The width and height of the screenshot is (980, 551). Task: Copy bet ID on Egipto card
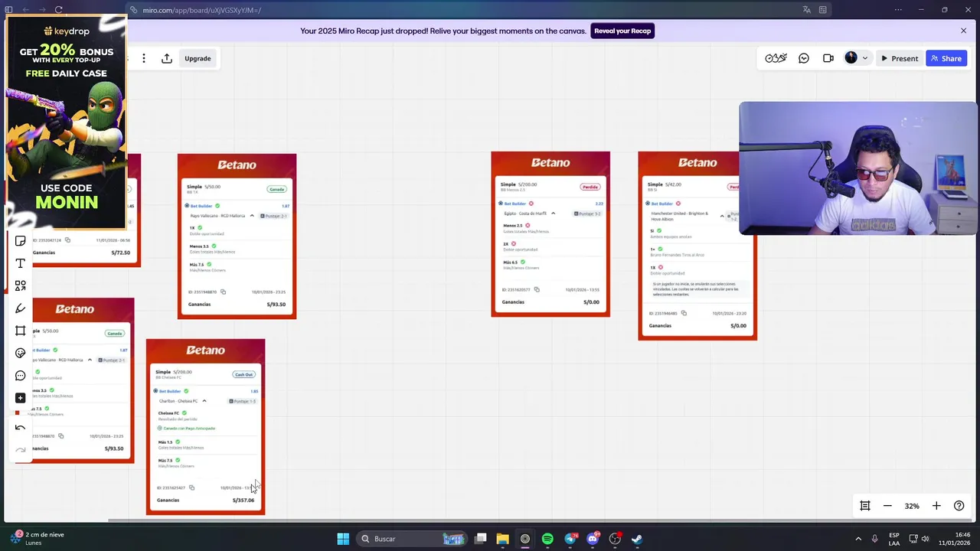(537, 289)
